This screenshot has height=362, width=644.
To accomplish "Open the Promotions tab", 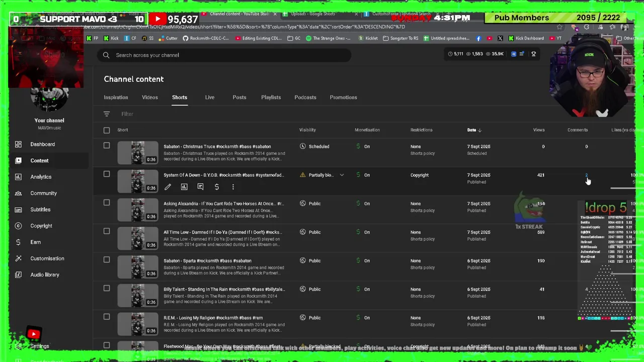I will click(344, 98).
